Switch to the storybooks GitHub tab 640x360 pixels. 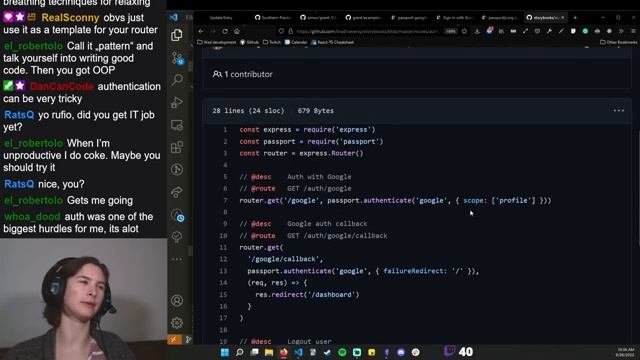(x=545, y=18)
